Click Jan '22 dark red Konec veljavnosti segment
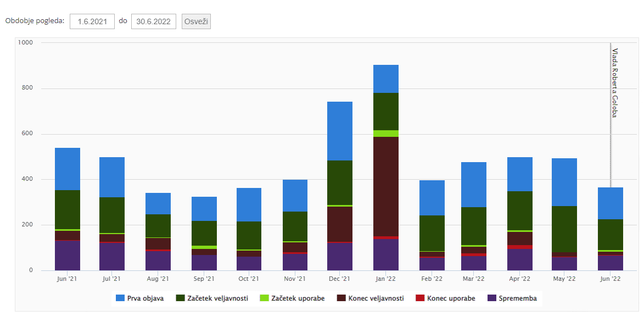Image resolution: width=644 pixels, height=316 pixels. point(385,186)
